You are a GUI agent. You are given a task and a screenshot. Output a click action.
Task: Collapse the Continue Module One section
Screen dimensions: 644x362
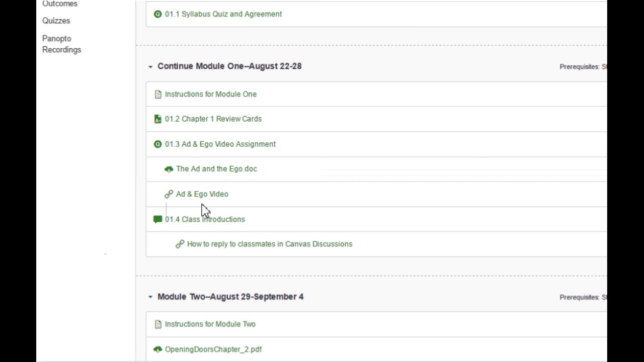click(150, 66)
